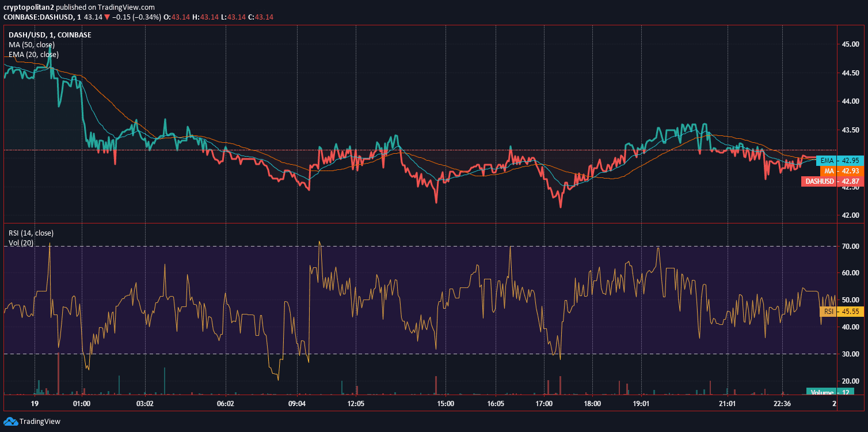The image size is (868, 432).
Task: Click the 20.00 RSI axis label
Action: [x=851, y=381]
